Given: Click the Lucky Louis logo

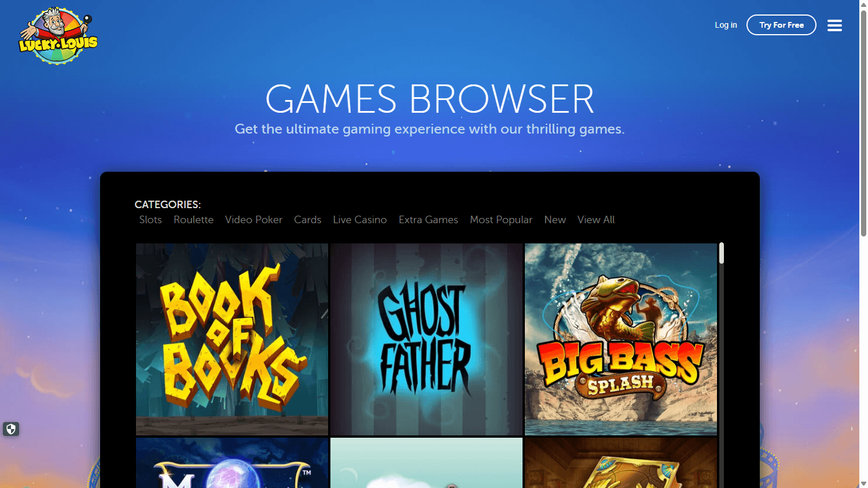Looking at the screenshot, I should [58, 36].
